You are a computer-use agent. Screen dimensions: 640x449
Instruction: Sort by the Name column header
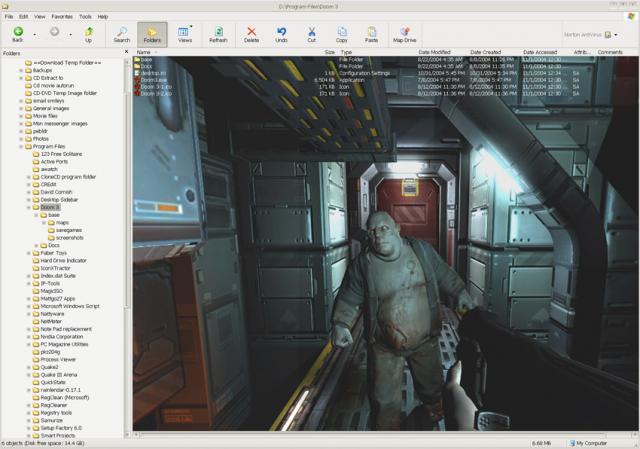click(143, 52)
